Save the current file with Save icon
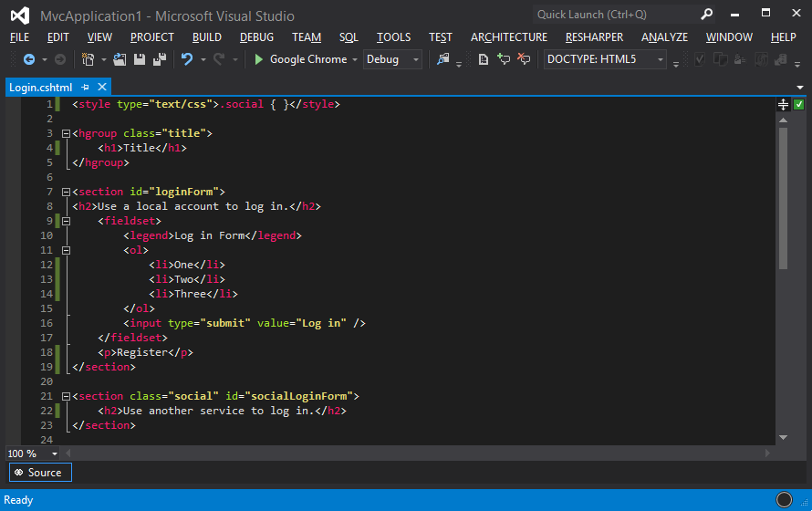 point(140,59)
